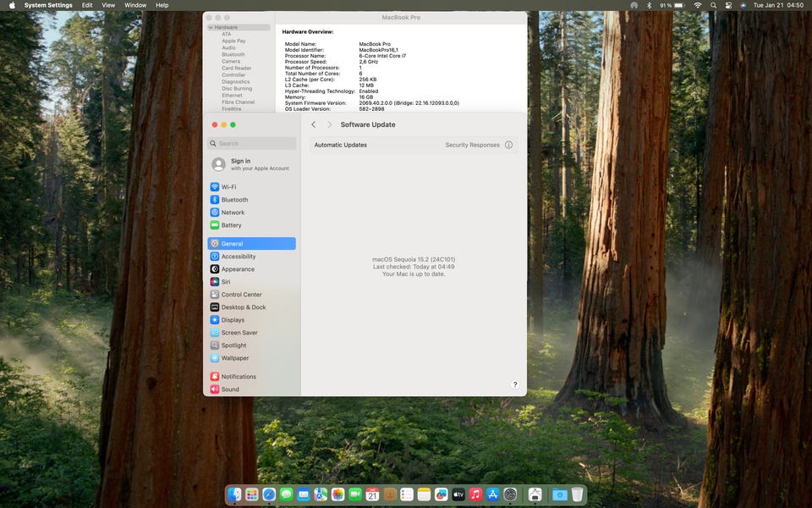812x508 pixels.
Task: Open the Safari icon in the Dock
Action: tap(269, 494)
